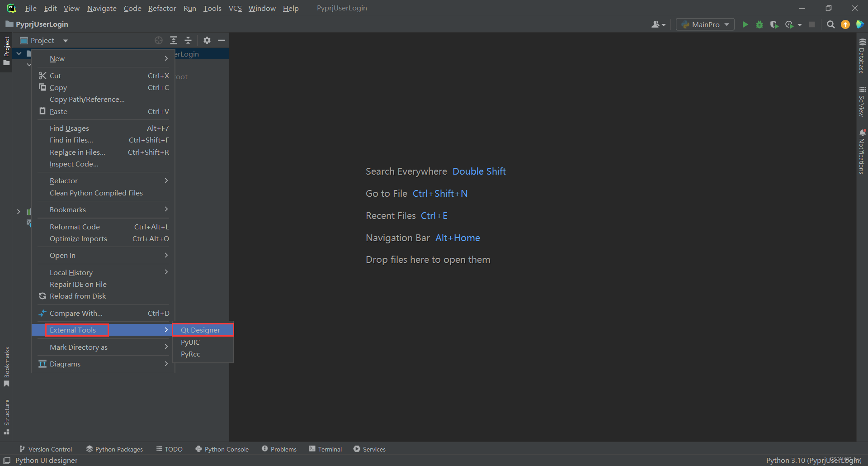
Task: Open the Database side tool window
Action: 862,56
